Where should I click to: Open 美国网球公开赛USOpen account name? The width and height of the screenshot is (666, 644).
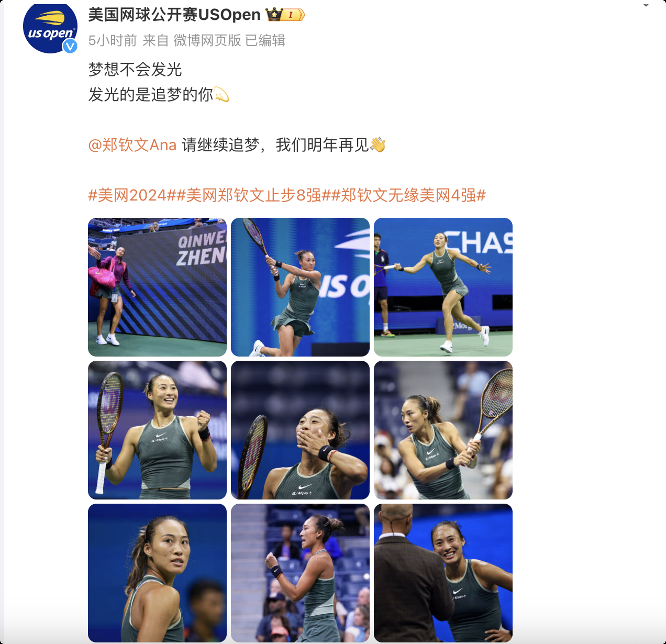[174, 15]
